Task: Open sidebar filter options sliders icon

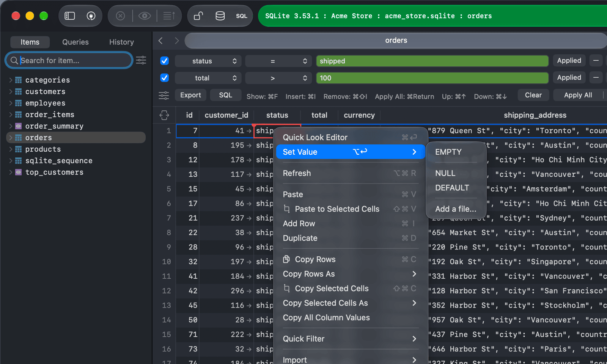Action: pyautogui.click(x=141, y=60)
